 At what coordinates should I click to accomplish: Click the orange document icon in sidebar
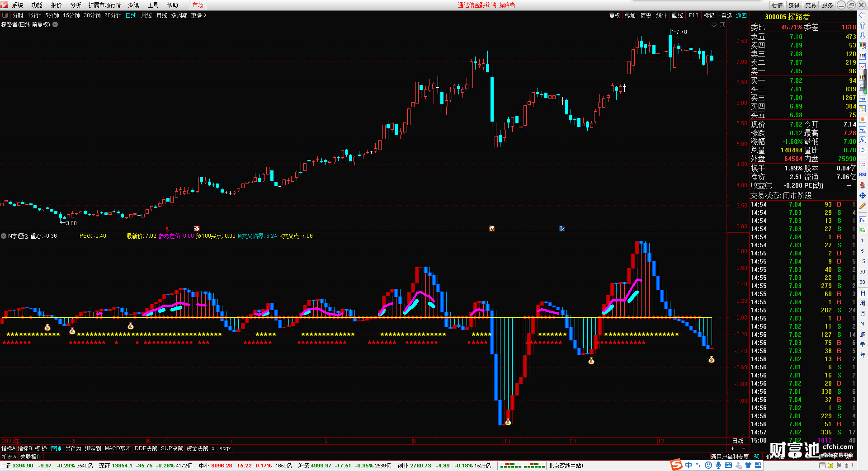863,119
